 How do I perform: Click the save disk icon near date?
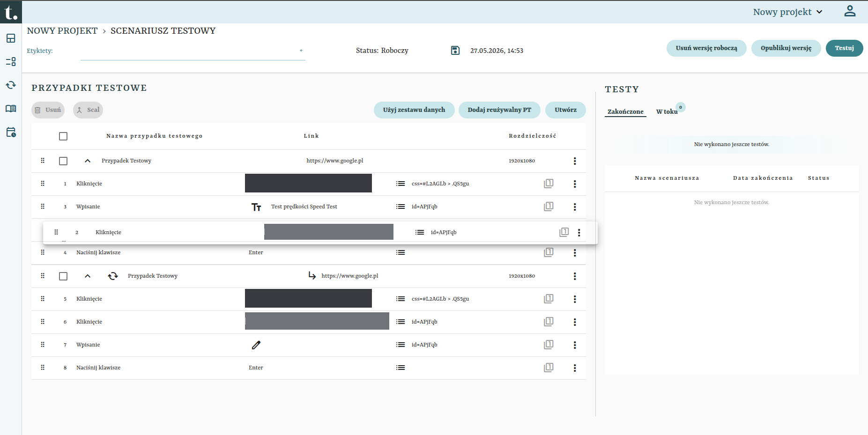pyautogui.click(x=455, y=51)
